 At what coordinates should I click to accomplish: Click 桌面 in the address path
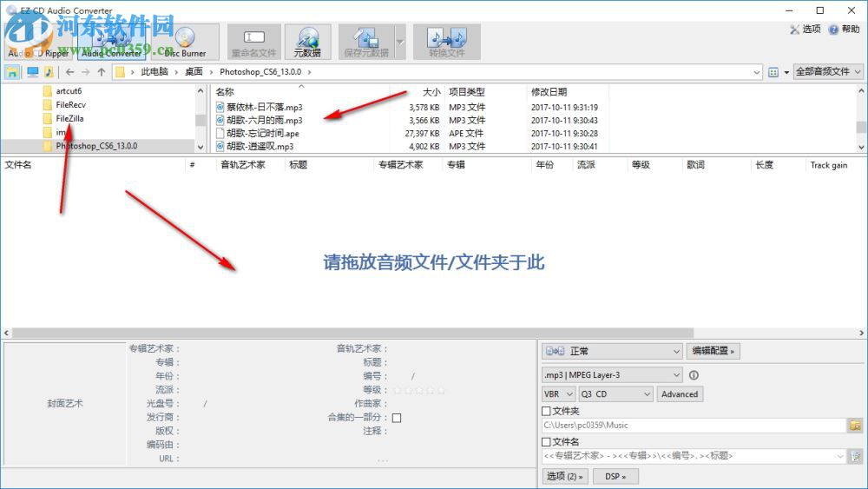194,71
